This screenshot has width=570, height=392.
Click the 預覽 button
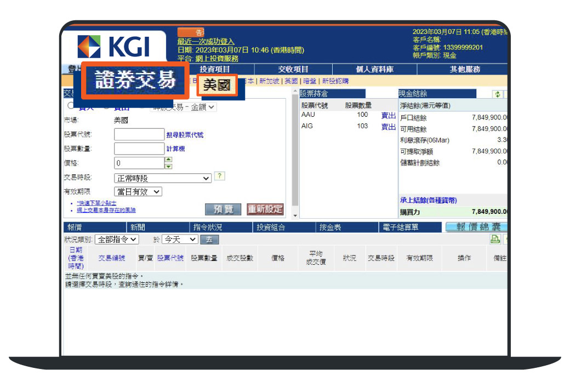(223, 209)
